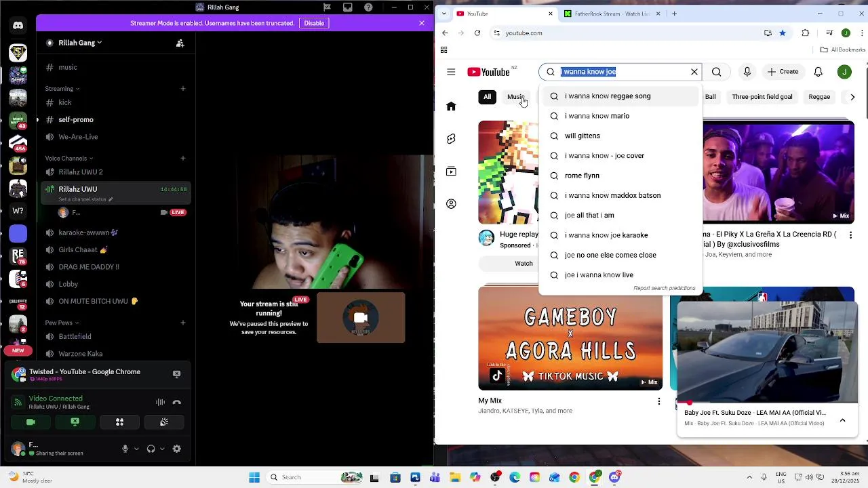Choose suggestion 'joe all that i am'

[x=620, y=216]
